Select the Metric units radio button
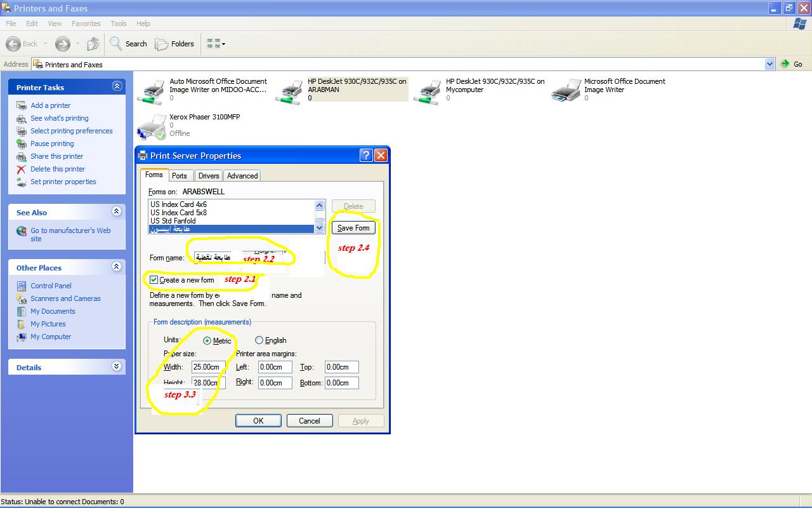812x508 pixels. (207, 341)
